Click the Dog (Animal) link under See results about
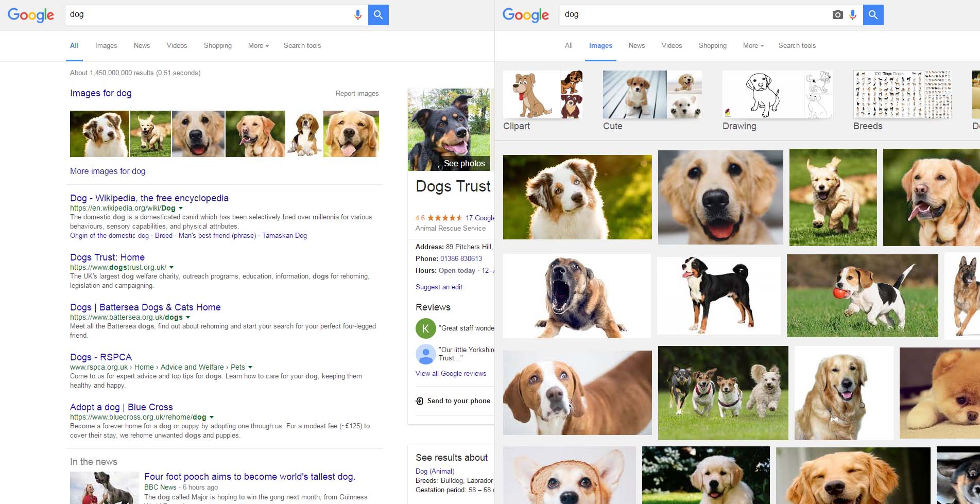 (435, 471)
